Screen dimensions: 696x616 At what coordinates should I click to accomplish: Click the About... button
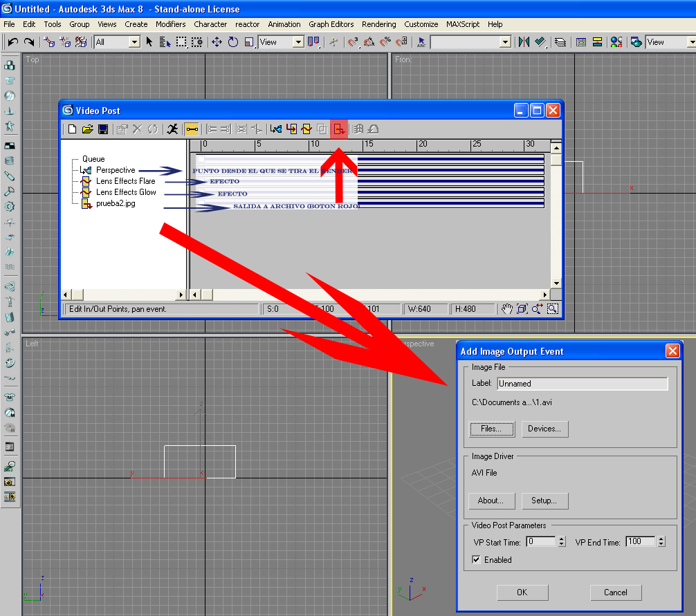[x=491, y=501]
